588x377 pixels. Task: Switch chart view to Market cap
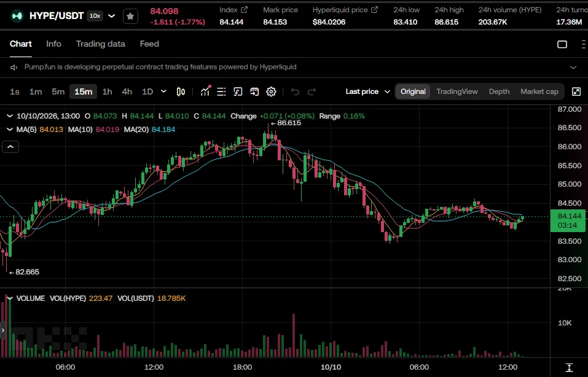(539, 92)
